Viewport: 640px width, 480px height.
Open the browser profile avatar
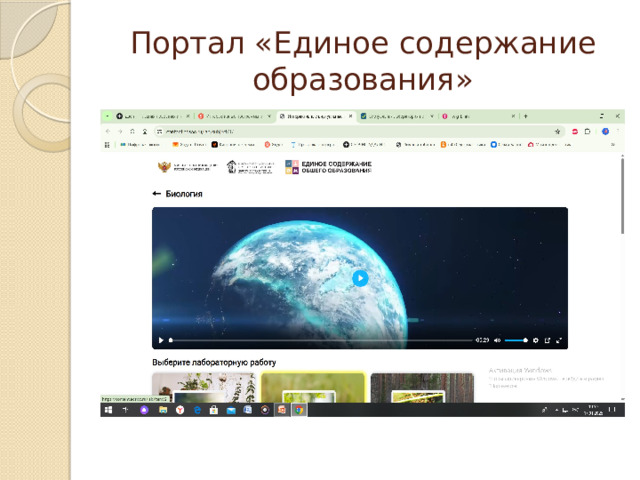pos(605,131)
